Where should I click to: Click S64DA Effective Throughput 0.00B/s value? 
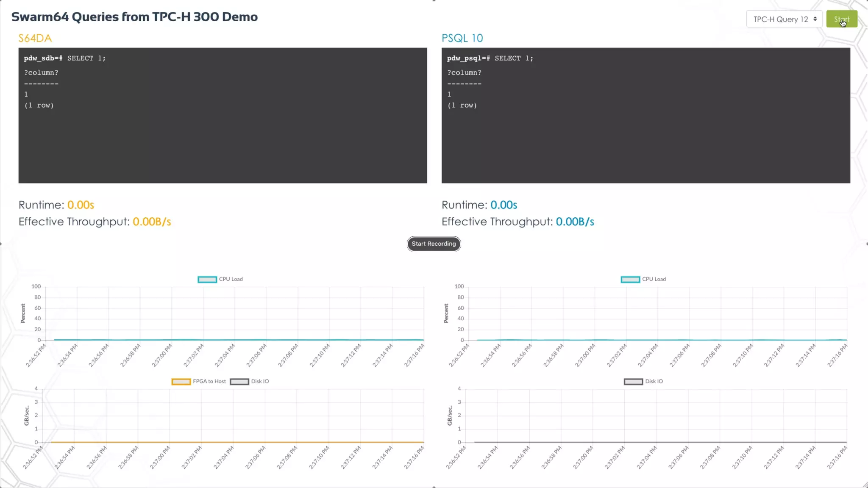point(152,222)
